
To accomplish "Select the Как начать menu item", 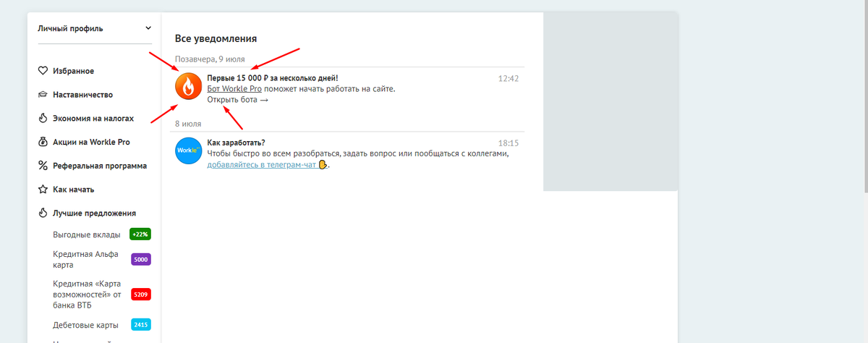I will (x=74, y=190).
